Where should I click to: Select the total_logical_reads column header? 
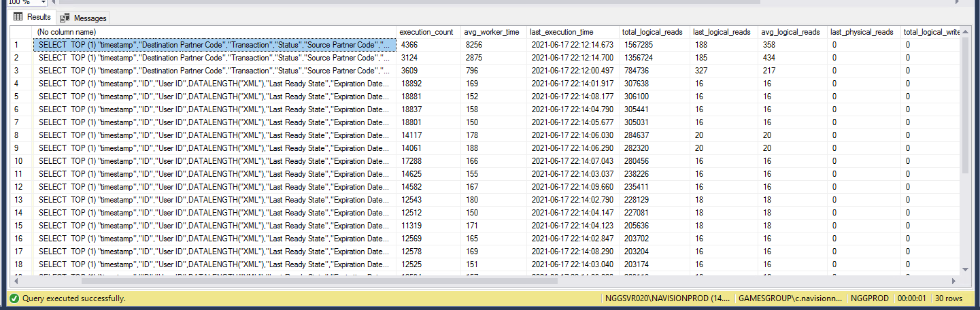[x=653, y=32]
